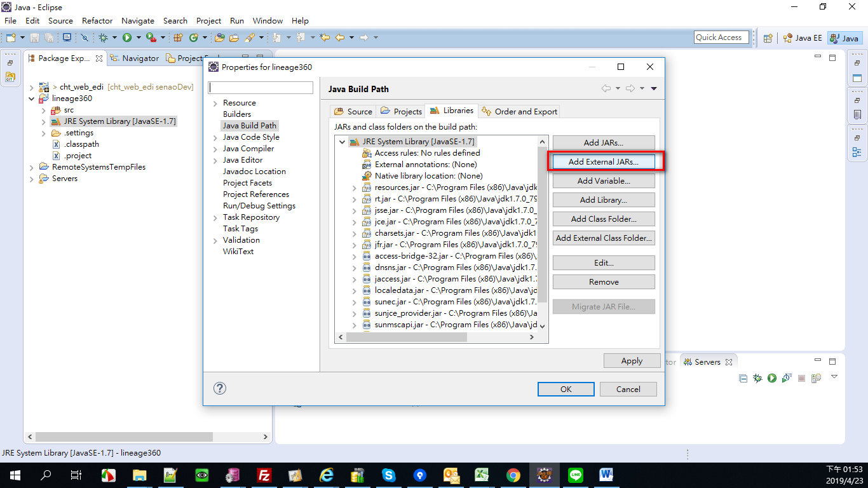Open the Navigator view tab

pos(134,58)
